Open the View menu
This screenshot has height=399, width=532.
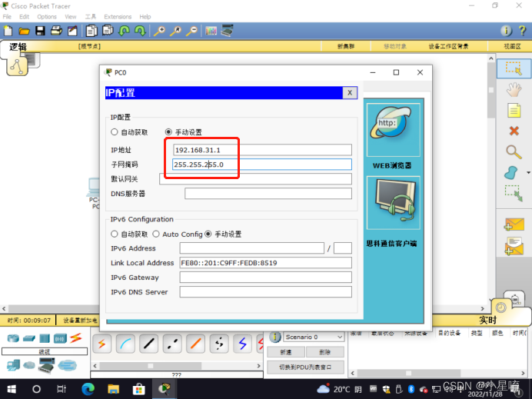coord(71,17)
